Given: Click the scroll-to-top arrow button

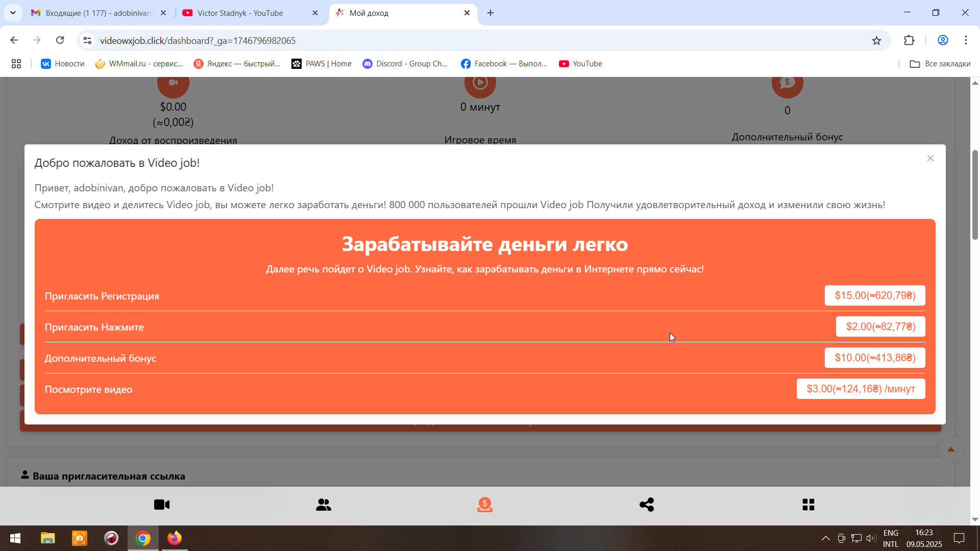Looking at the screenshot, I should point(951,449).
